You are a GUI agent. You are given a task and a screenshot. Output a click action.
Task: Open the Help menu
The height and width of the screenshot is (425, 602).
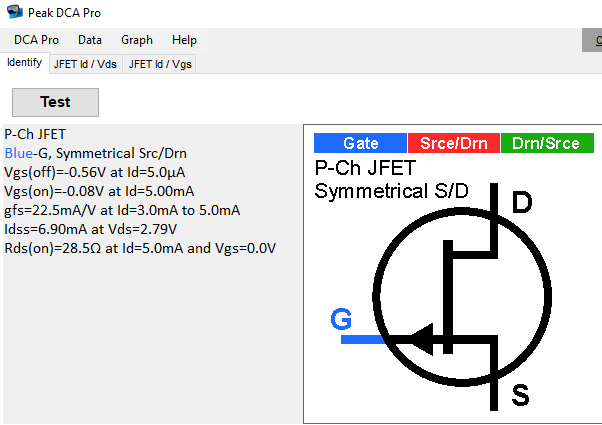coord(184,40)
